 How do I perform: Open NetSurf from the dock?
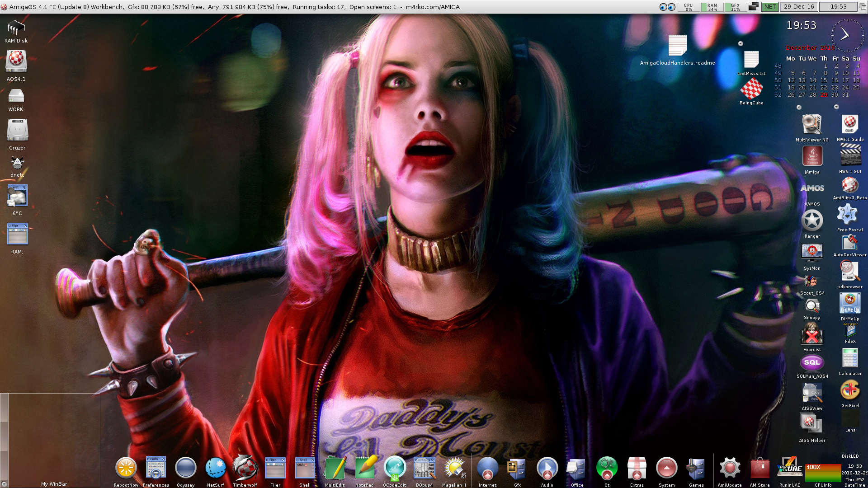tap(215, 468)
